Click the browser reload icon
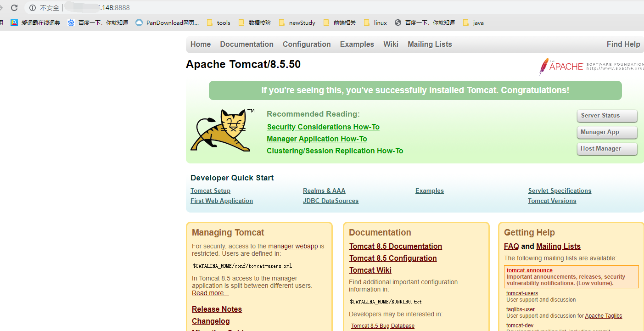Viewport: 644px width, 331px height. [x=14, y=8]
